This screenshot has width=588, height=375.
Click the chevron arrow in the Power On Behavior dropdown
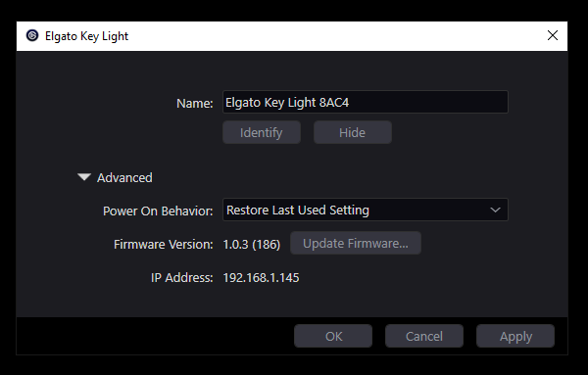point(495,210)
